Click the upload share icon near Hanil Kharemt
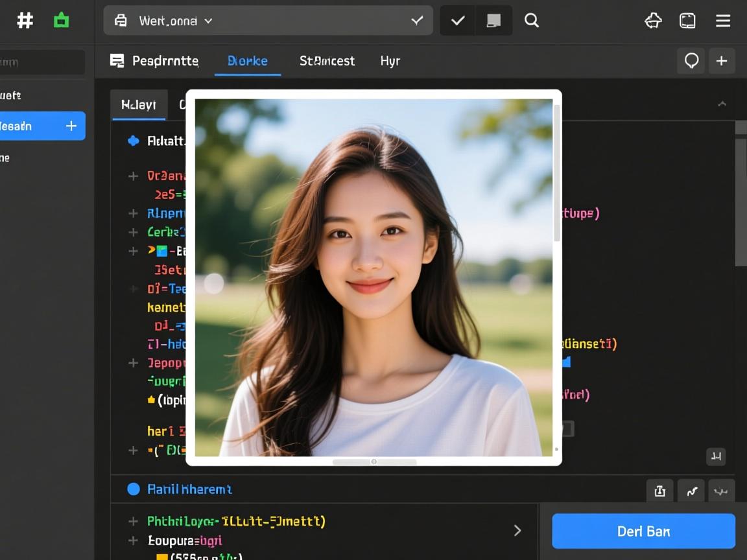 coord(659,491)
